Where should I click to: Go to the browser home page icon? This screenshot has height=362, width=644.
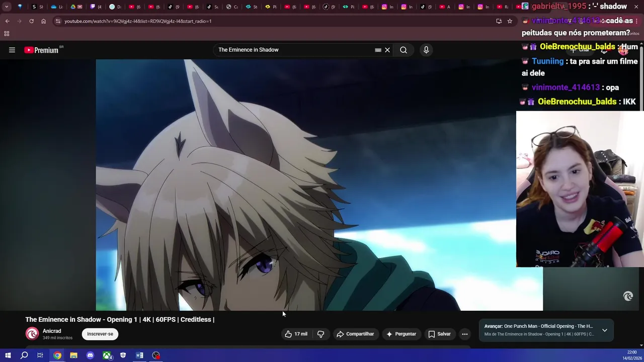[43, 21]
